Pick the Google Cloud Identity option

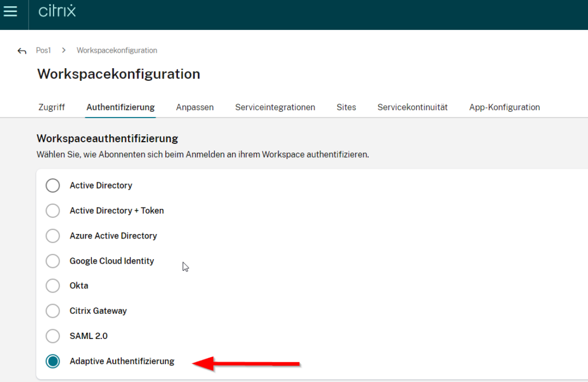[53, 261]
